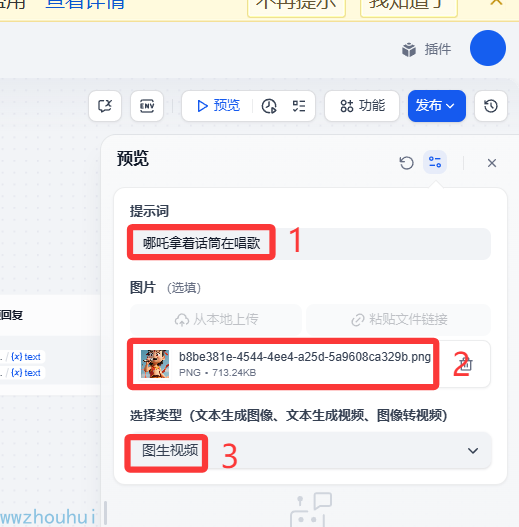Click the chatflow robot icon below panel
Image resolution: width=519 pixels, height=527 pixels.
coord(310,509)
